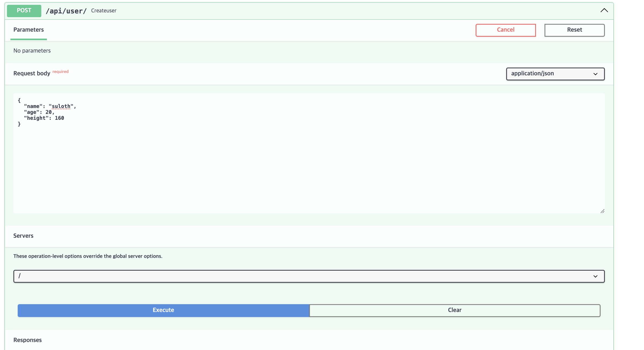Viewport: 644px width, 350px height.
Task: Click the Createuser summary text
Action: [x=103, y=11]
